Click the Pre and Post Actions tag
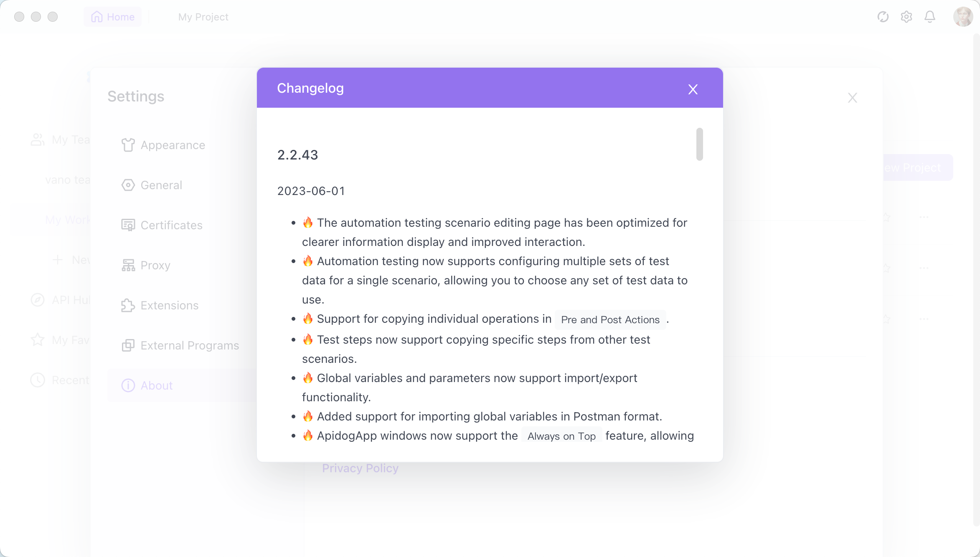Screen dimensions: 980x557 click(610, 319)
